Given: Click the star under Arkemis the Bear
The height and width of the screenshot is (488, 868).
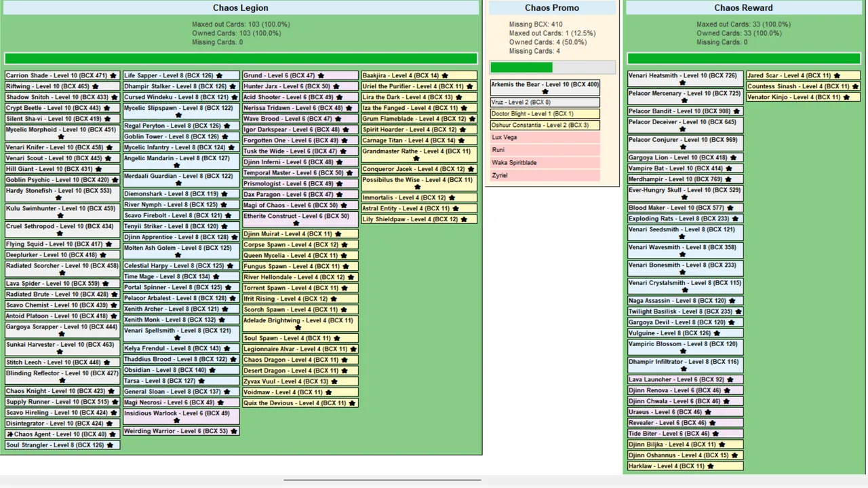Looking at the screenshot, I should [x=545, y=92].
